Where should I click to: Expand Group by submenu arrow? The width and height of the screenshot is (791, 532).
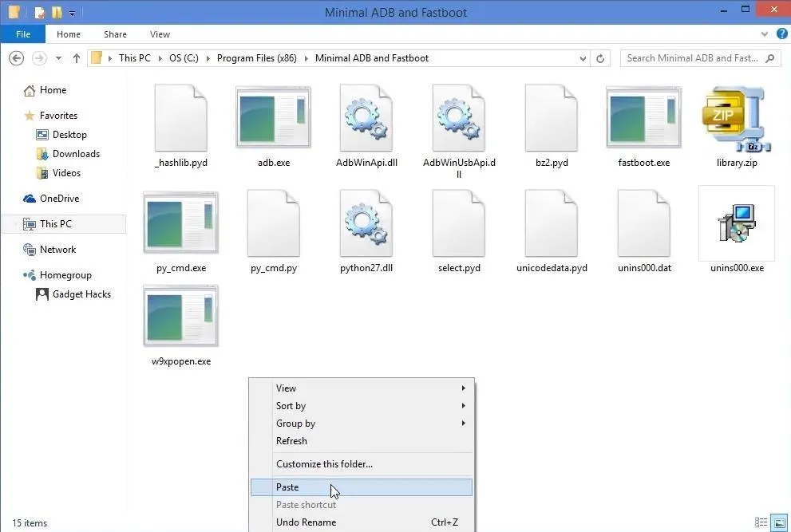click(463, 423)
